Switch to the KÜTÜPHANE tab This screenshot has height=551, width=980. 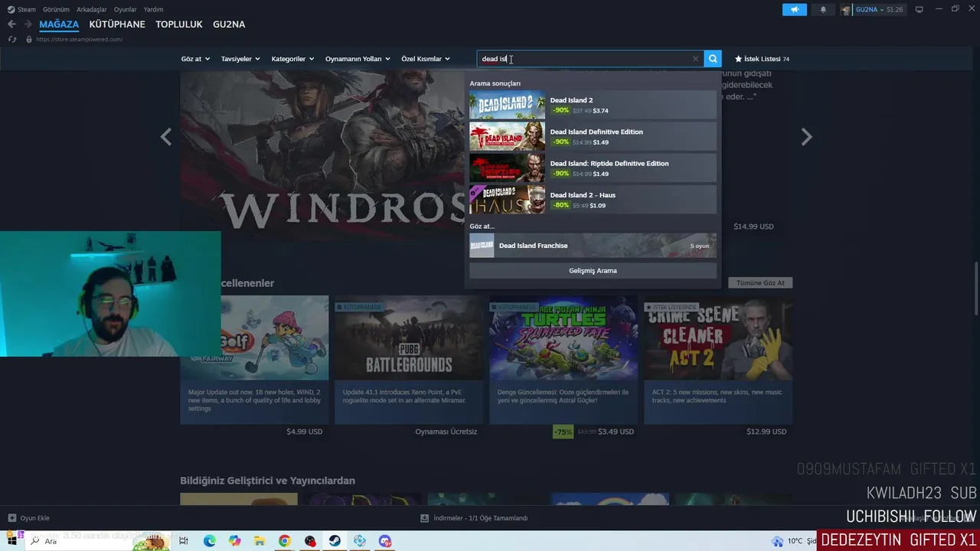(117, 24)
